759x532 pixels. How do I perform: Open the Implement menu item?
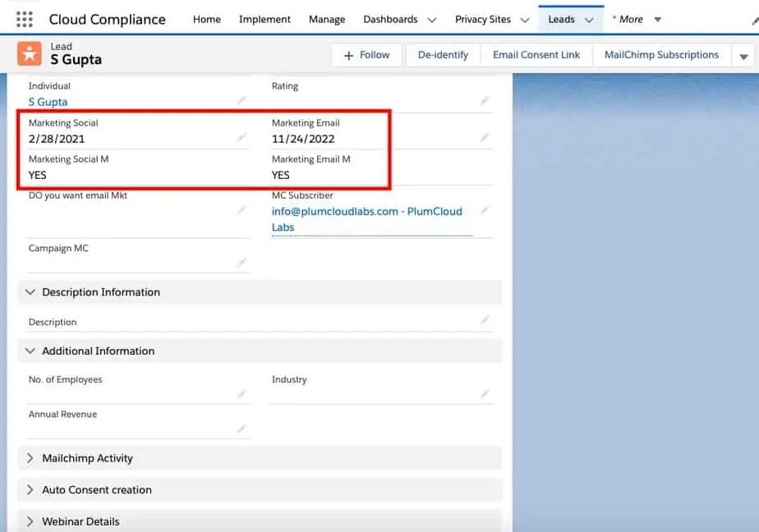pos(264,18)
